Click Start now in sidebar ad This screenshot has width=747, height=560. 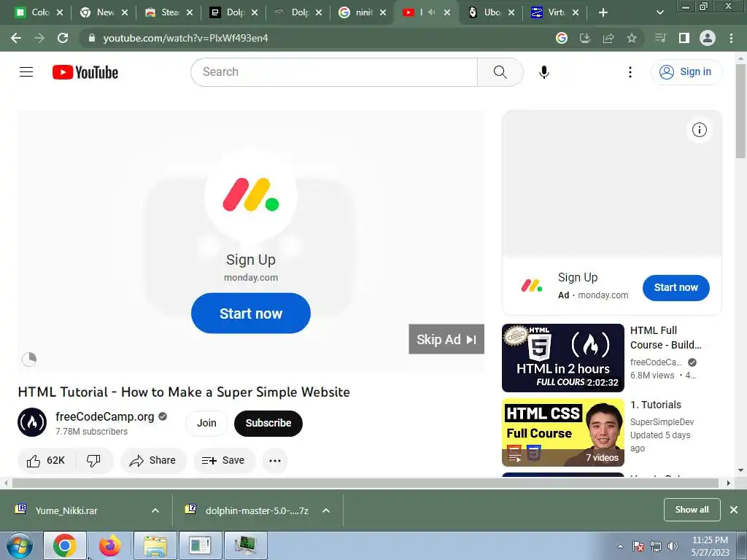[x=676, y=287]
